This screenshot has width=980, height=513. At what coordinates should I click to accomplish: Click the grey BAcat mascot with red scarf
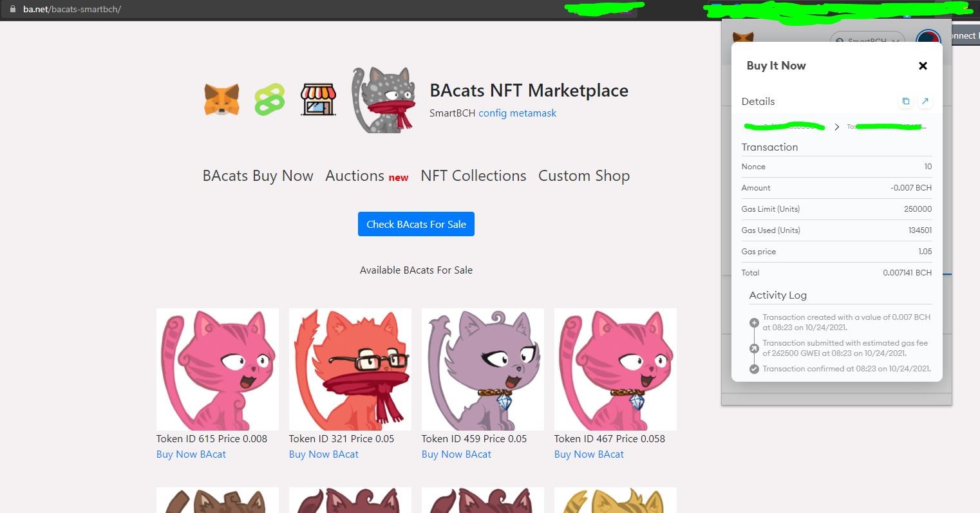coord(384,100)
